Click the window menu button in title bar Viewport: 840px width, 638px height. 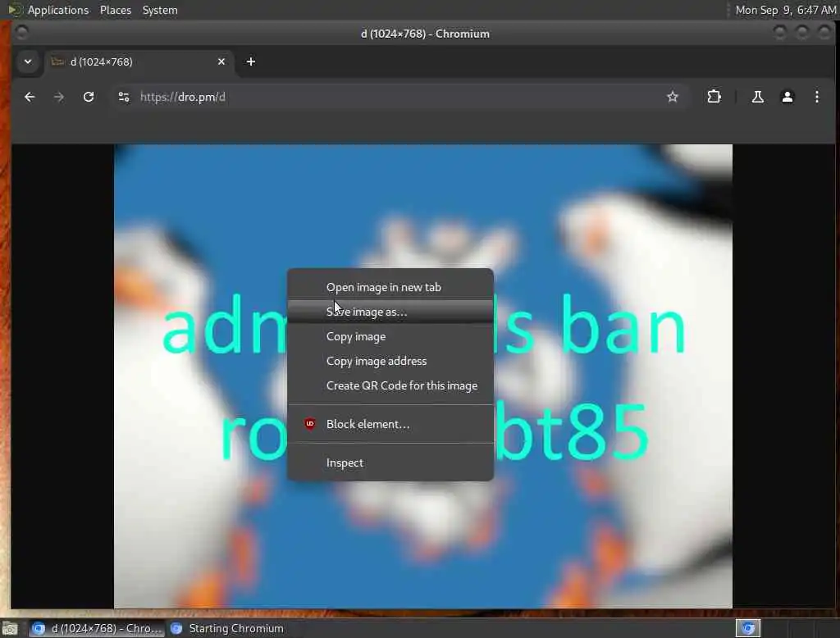(x=21, y=34)
